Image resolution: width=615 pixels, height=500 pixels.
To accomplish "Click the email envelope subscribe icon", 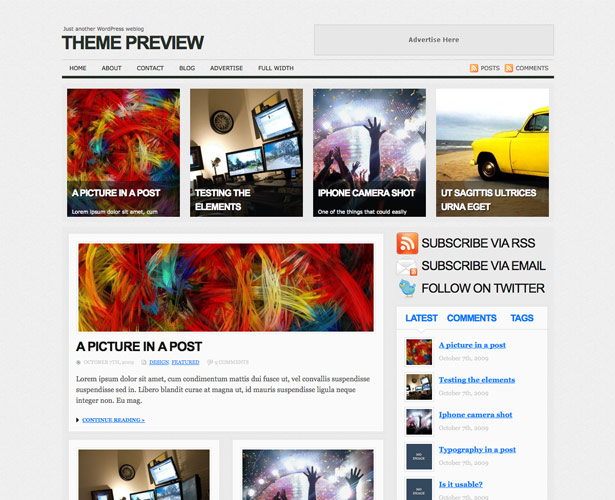I will click(407, 267).
